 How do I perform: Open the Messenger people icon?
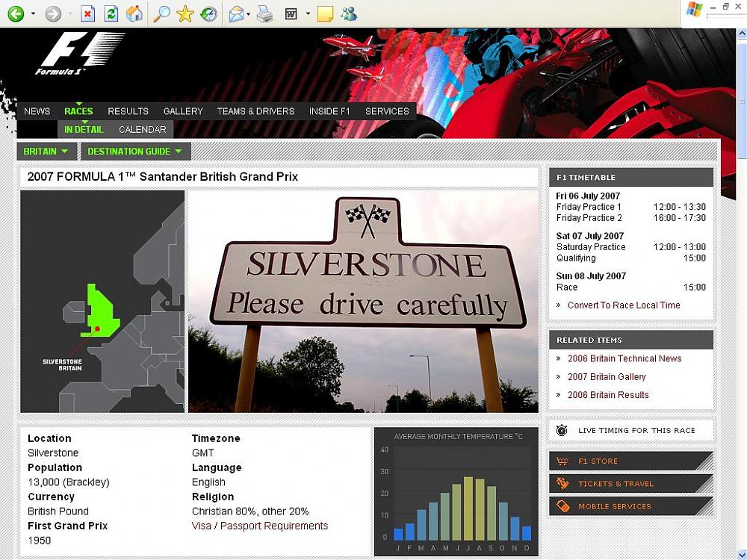coord(349,13)
